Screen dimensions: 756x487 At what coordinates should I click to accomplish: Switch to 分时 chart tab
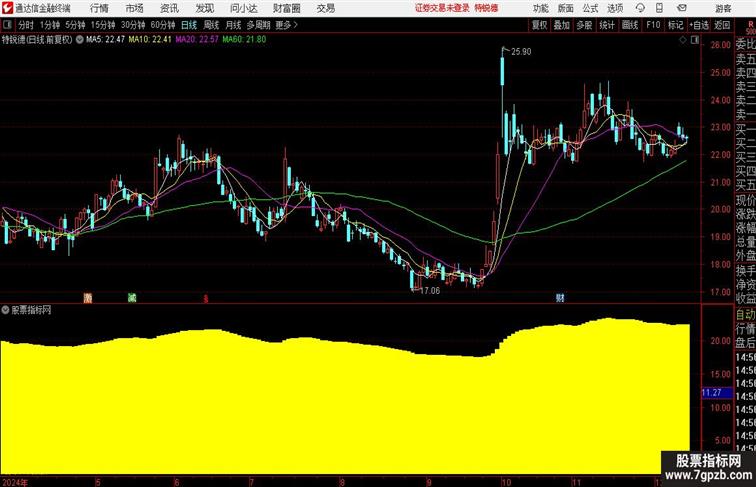tap(26, 25)
